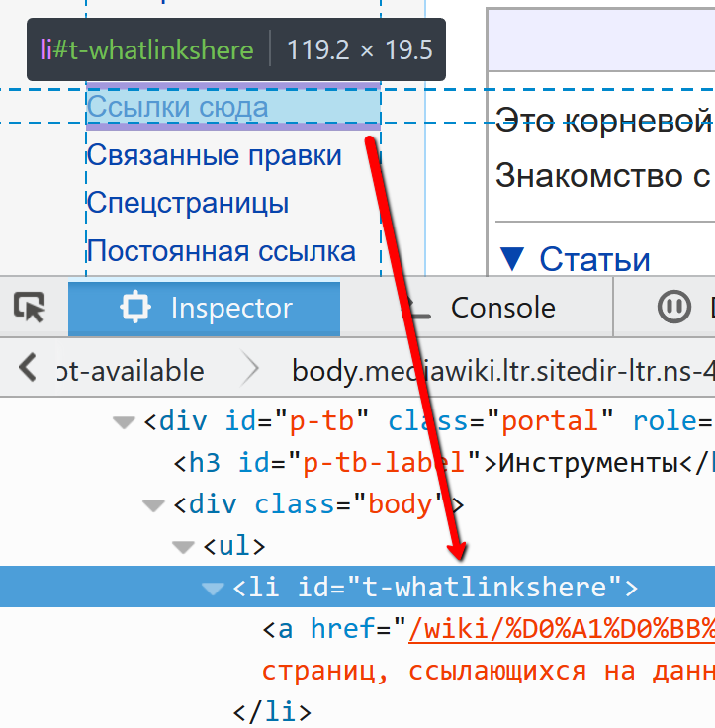Viewport: 715px width, 728px height.
Task: Click the breadcrumb left arrow
Action: tap(28, 367)
